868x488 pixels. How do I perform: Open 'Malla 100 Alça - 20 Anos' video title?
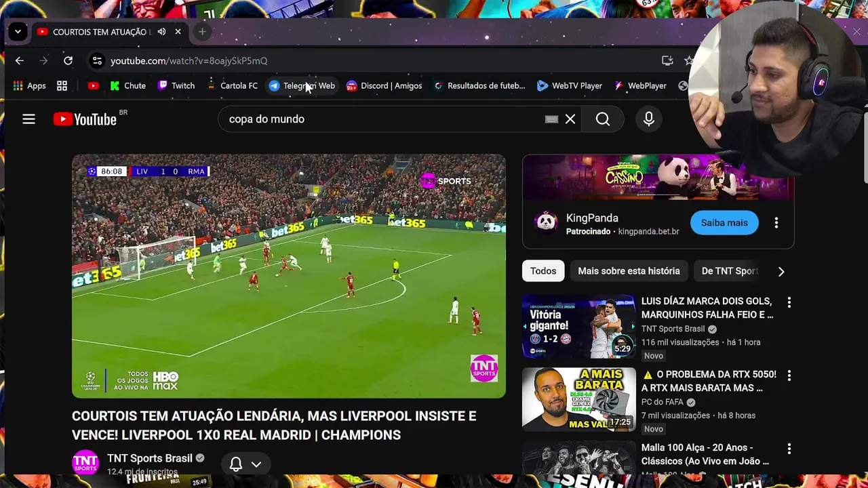(705, 454)
